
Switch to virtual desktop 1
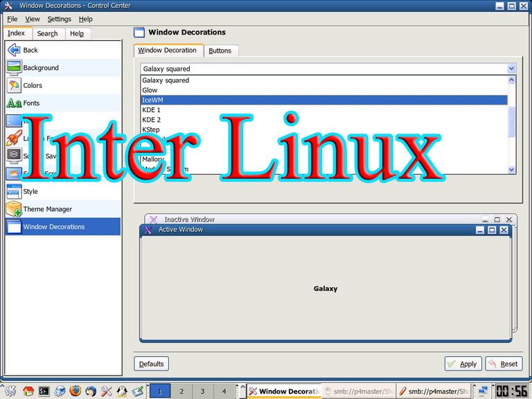click(x=160, y=391)
